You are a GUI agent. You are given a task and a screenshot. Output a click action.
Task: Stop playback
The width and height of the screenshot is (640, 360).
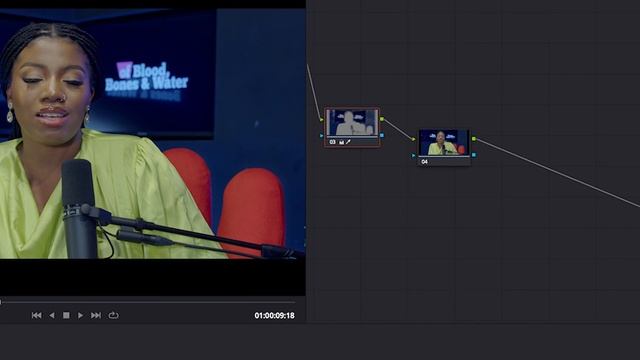[x=66, y=315]
